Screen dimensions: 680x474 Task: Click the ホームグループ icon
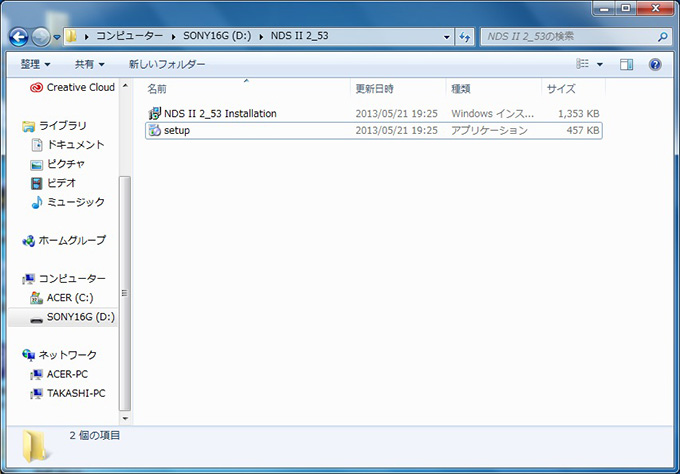pos(29,241)
